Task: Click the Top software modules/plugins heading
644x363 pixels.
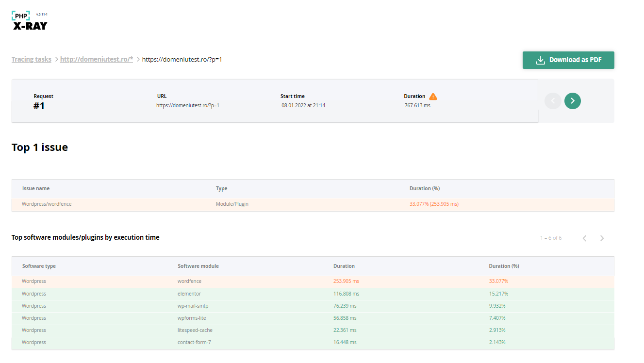Action: click(85, 237)
